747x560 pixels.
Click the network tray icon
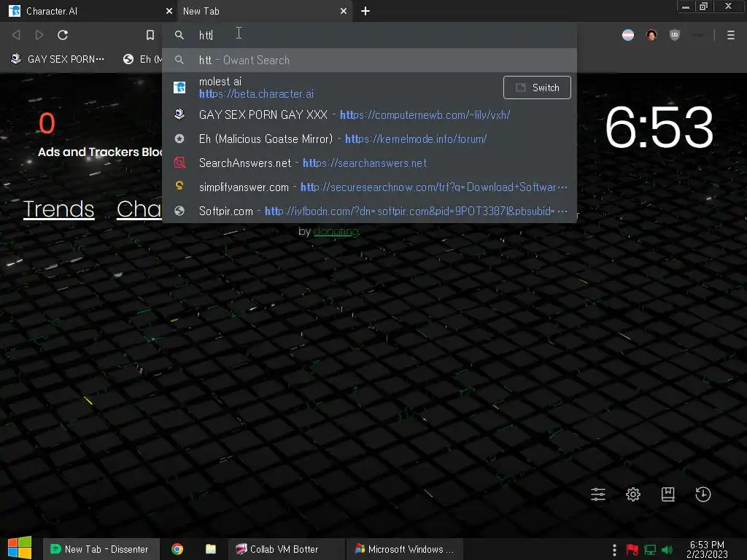tap(650, 550)
